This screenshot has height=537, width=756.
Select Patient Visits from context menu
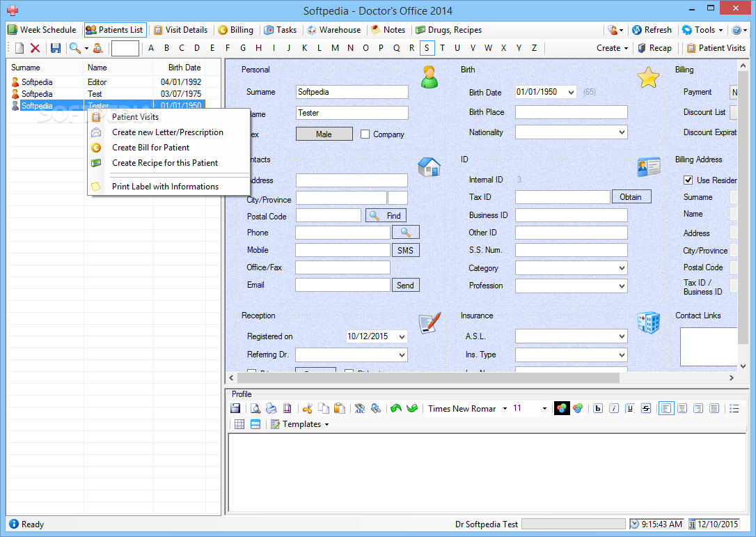pos(168,117)
